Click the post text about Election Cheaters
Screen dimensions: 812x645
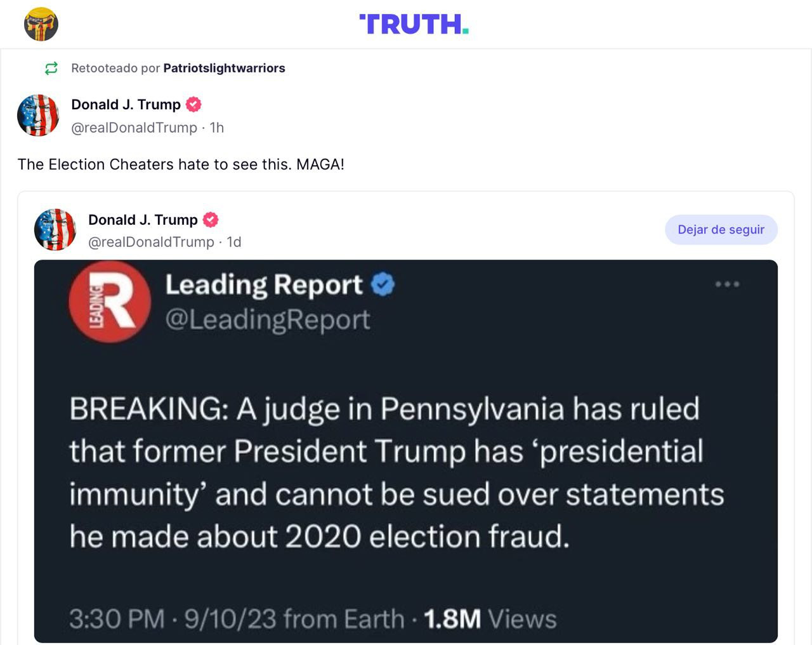(x=181, y=164)
